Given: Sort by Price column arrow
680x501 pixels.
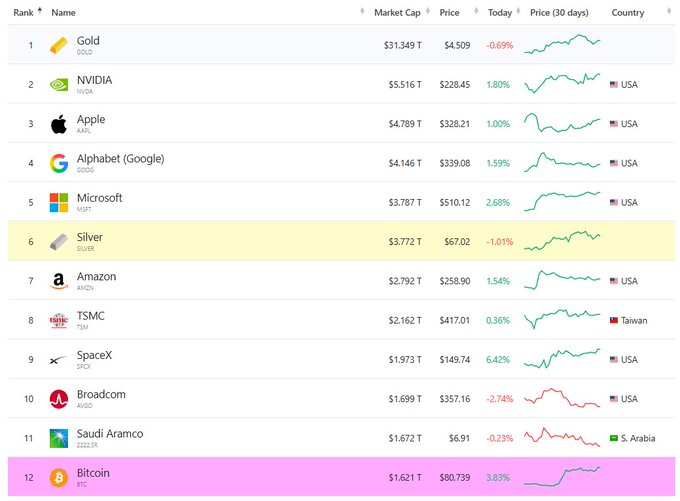Looking at the screenshot, I should click(x=476, y=11).
